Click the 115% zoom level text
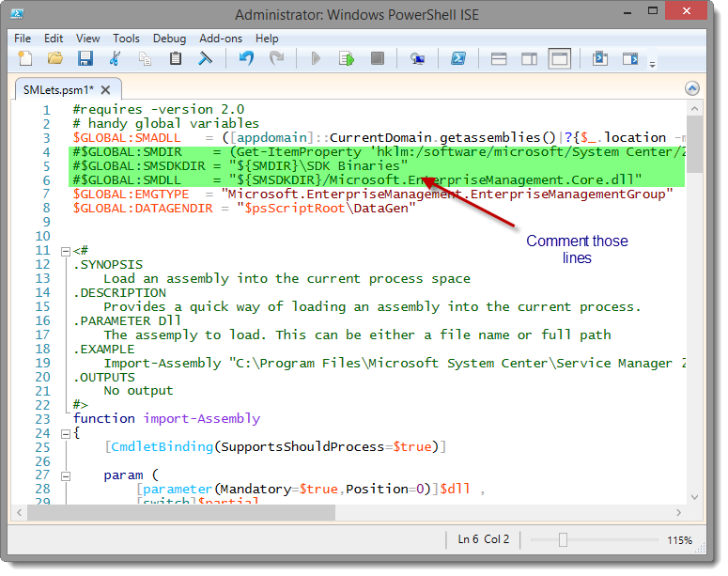The height and width of the screenshot is (576, 728). [679, 540]
